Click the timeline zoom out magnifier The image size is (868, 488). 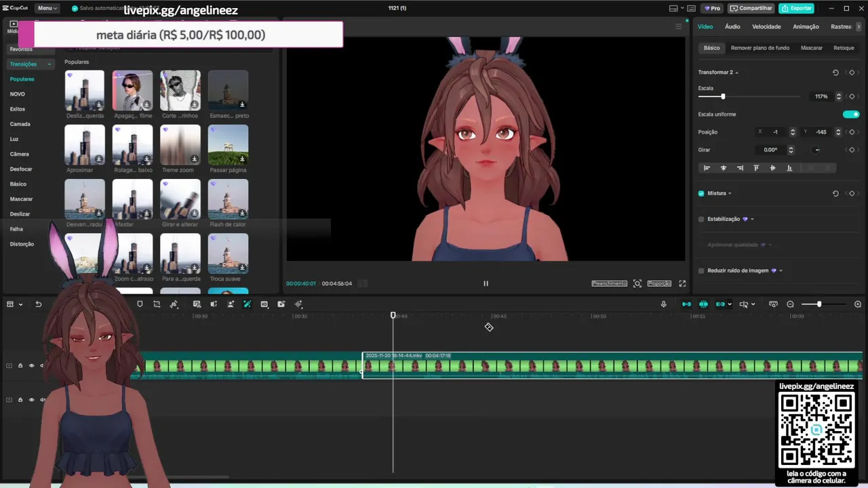click(x=790, y=304)
